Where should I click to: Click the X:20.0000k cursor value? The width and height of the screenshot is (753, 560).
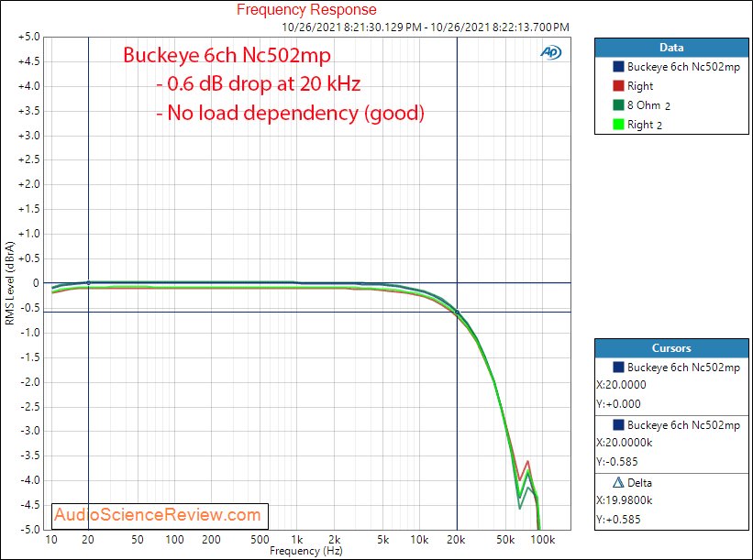coord(625,443)
